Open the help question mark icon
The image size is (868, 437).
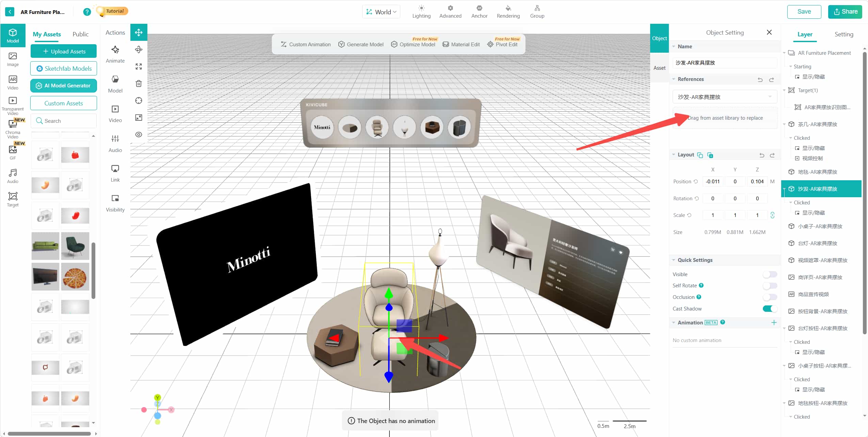(87, 12)
